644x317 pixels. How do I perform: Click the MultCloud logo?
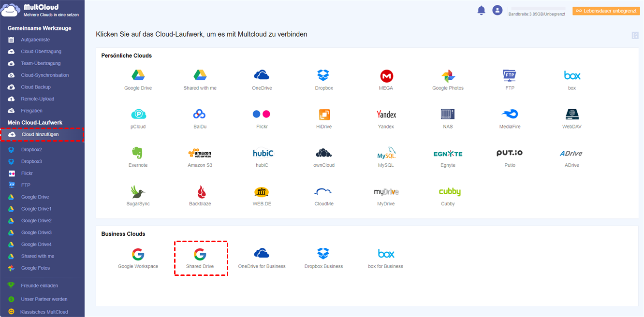coord(41,11)
